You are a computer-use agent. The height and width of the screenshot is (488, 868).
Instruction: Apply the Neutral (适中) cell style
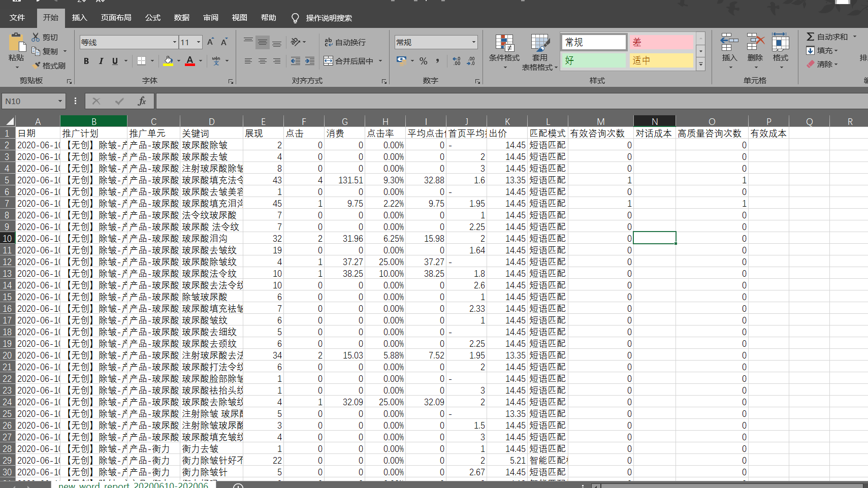click(661, 60)
